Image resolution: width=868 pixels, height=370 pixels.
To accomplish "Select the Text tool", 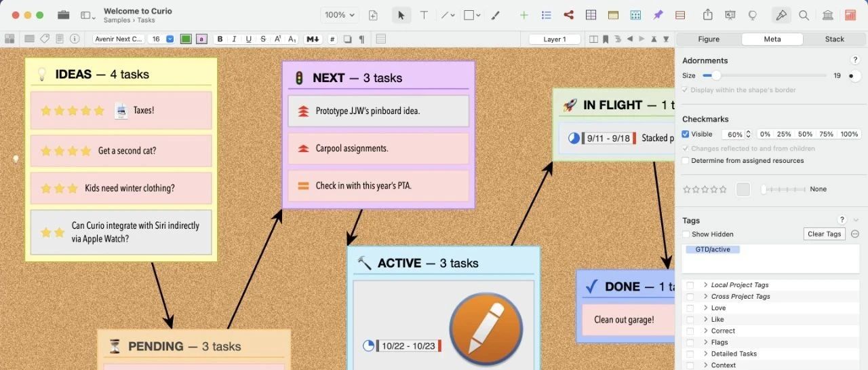I will [424, 15].
